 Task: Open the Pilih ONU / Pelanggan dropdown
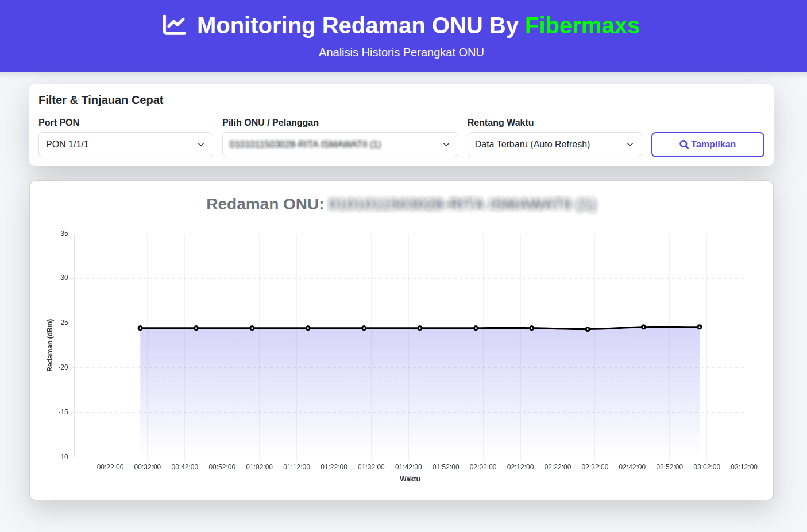click(x=339, y=145)
